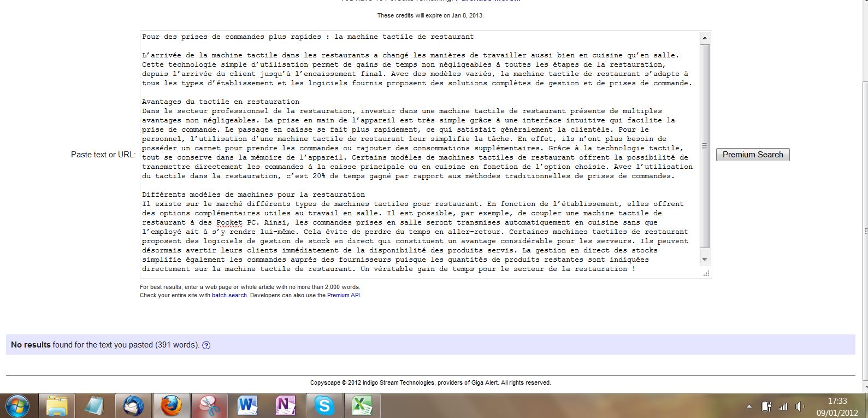Open Mozilla Firefox from the taskbar
Image resolution: width=868 pixels, height=418 pixels.
pos(171,406)
